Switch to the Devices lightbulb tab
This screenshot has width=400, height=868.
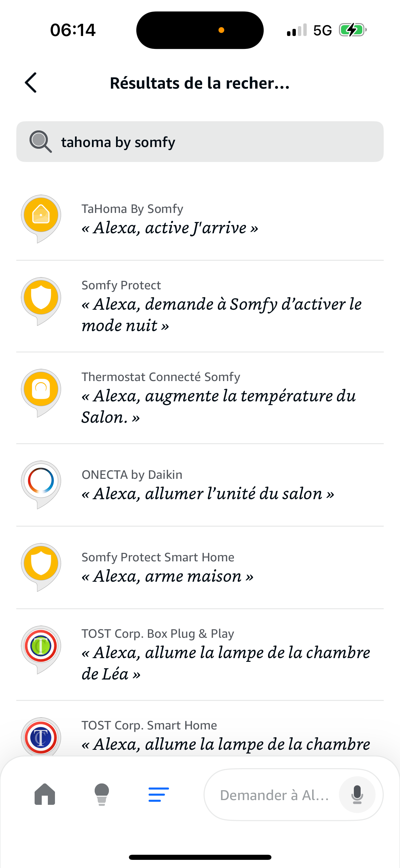101,794
